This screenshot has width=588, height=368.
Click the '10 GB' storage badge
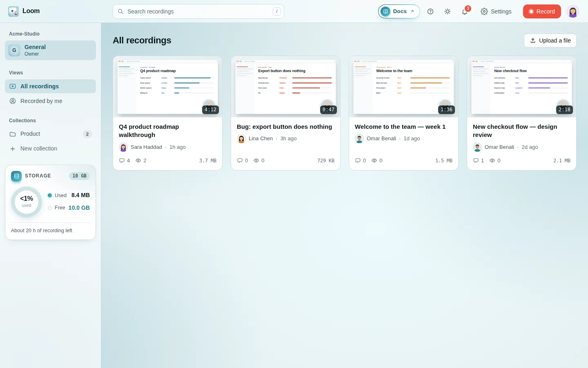click(x=79, y=176)
